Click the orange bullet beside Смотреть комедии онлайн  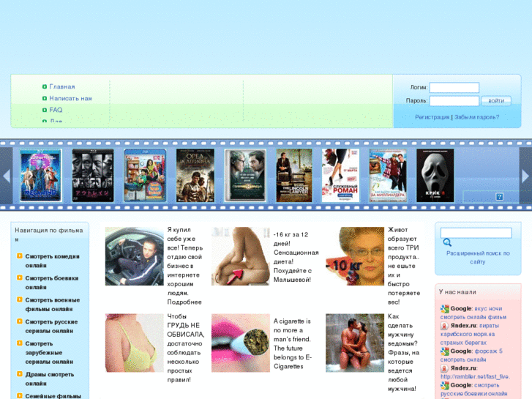(20, 256)
